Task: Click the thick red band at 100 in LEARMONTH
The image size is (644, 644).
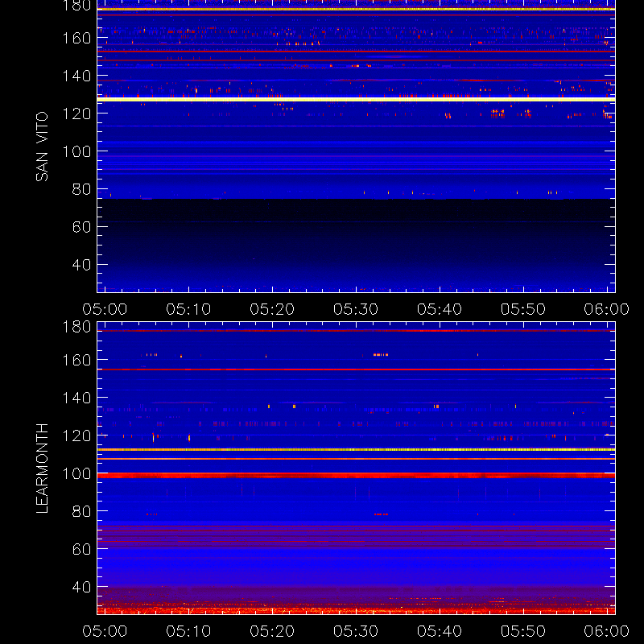Action: pos(356,476)
